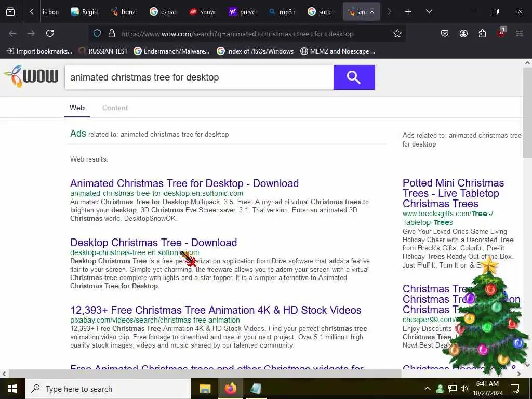Viewport: 532px width, 399px height.
Task: Click the Christmas tree system tray icon
Action: point(440,389)
